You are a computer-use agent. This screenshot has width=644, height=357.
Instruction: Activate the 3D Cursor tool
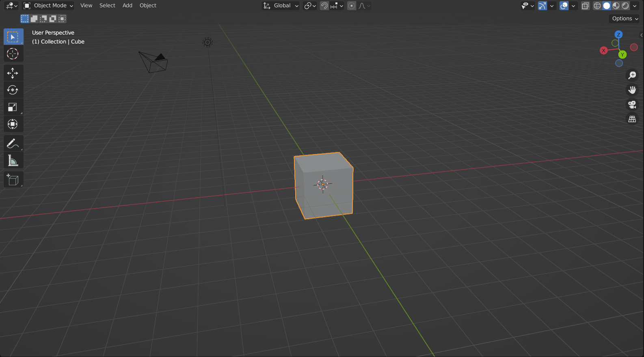13,54
